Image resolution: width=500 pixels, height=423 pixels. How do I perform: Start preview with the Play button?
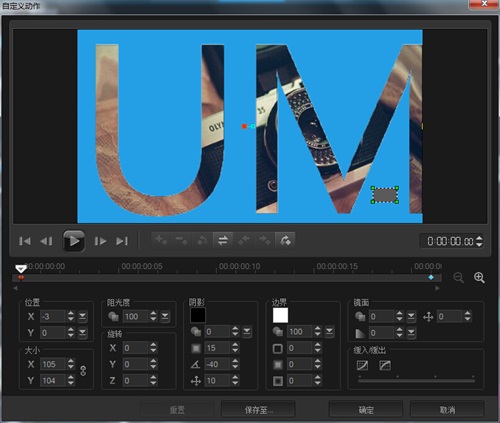pyautogui.click(x=74, y=241)
